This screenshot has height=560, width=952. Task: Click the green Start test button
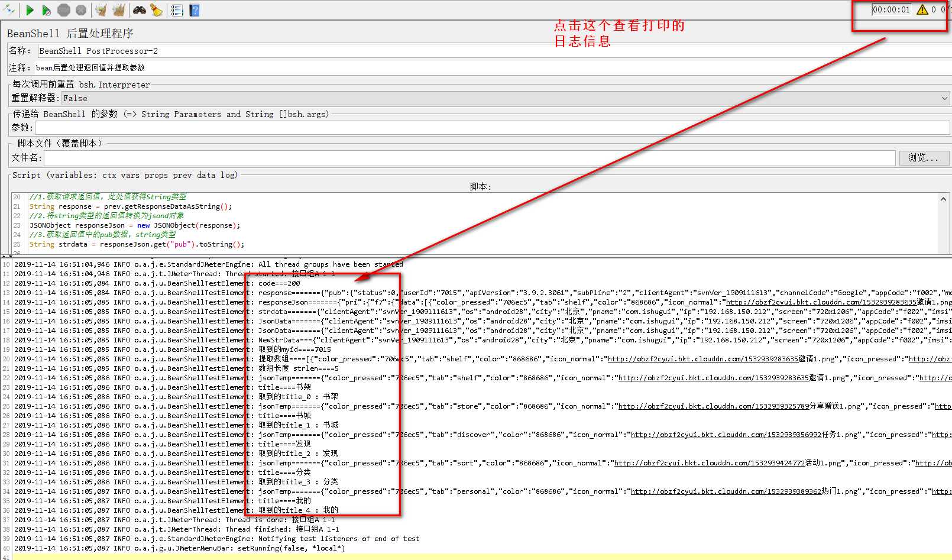point(30,10)
